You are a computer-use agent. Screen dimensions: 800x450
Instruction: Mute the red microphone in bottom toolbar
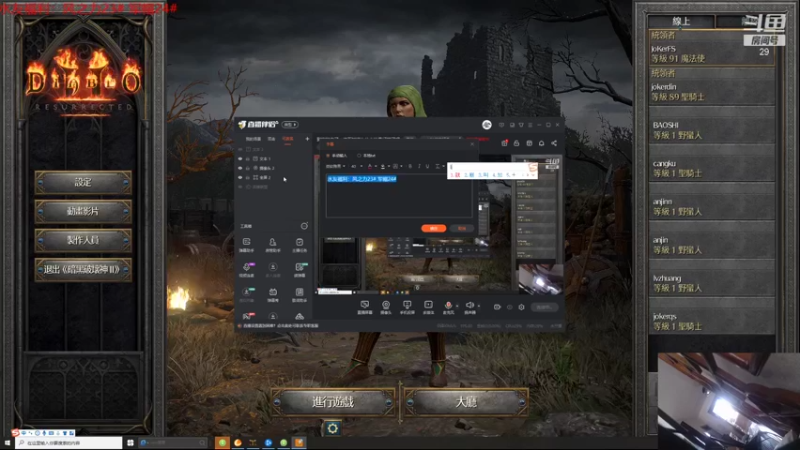(x=448, y=307)
